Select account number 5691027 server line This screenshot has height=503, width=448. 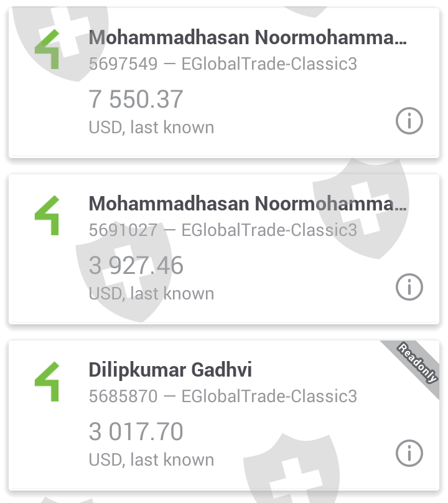click(x=223, y=230)
